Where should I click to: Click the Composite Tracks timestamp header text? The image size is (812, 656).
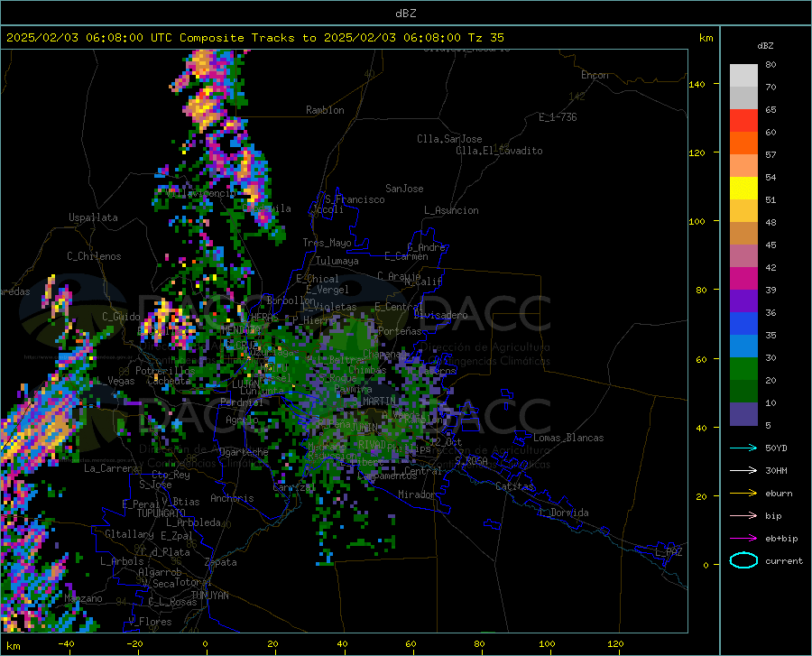click(x=254, y=38)
